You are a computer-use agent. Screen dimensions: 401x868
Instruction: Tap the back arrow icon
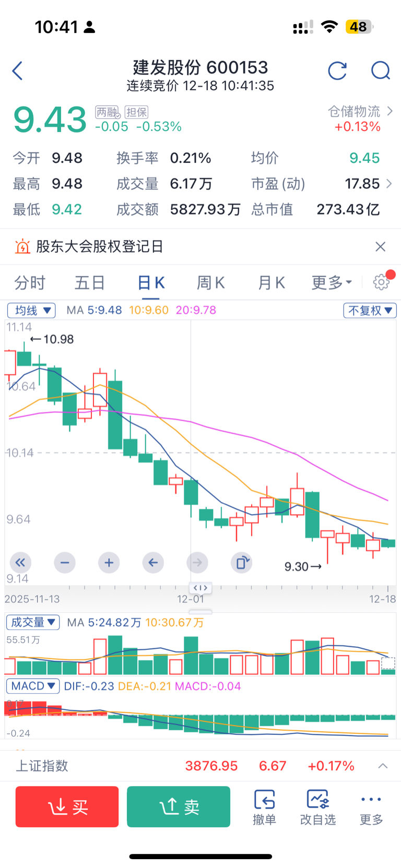coord(18,71)
